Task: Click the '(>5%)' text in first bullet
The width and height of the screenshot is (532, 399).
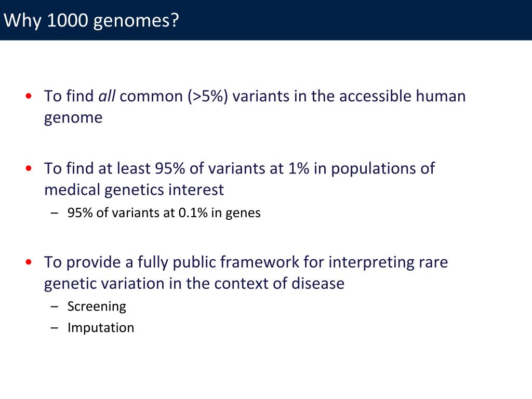Action: (x=208, y=96)
